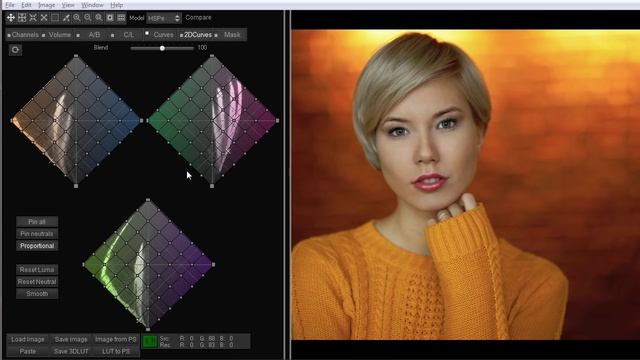This screenshot has width=640, height=360.
Task: Click the Smooth button
Action: (37, 293)
